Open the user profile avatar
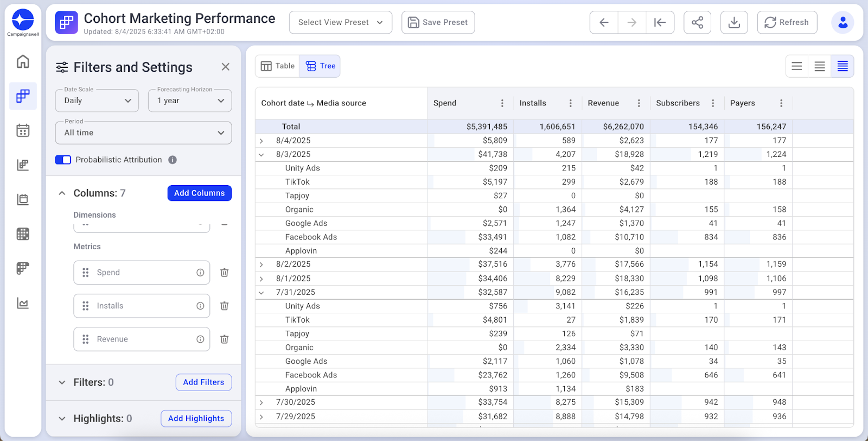 click(843, 22)
